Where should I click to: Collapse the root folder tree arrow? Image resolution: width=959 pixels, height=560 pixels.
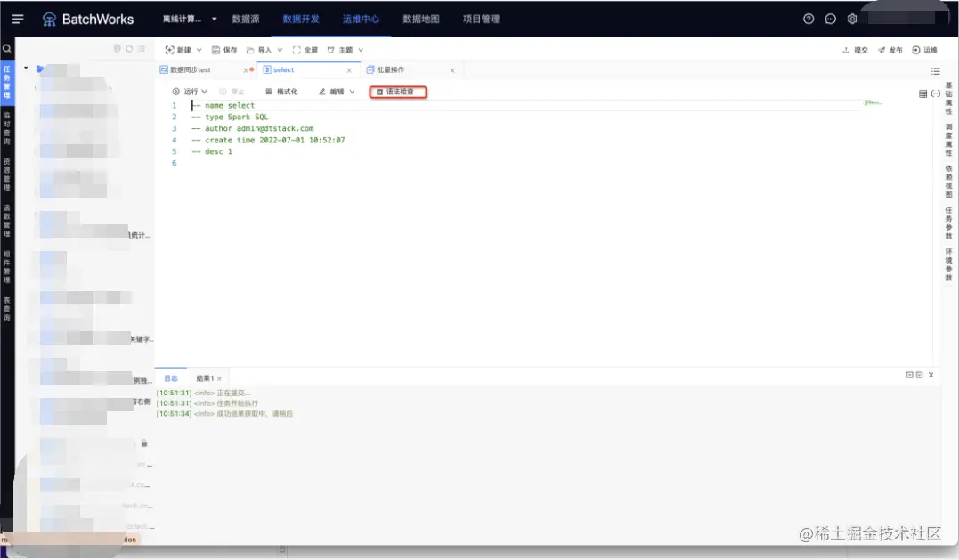pos(26,68)
